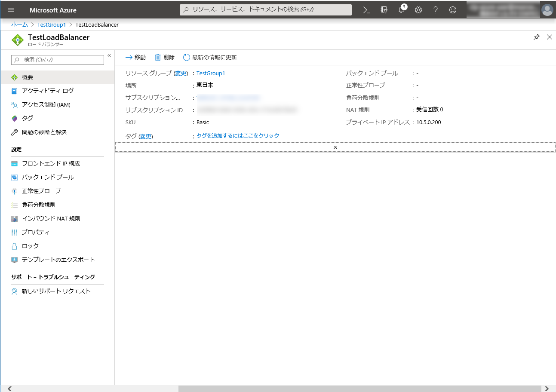Pin TestLoadBalancer blade to dashboard

click(x=536, y=37)
